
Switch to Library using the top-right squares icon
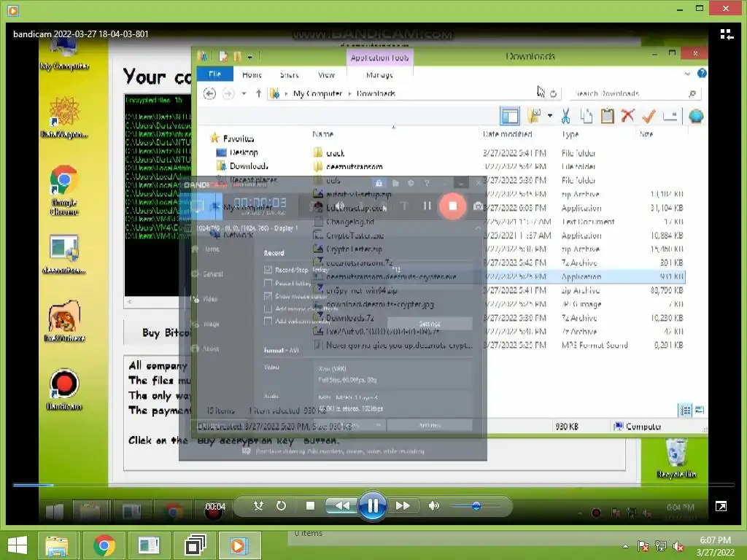(x=727, y=34)
